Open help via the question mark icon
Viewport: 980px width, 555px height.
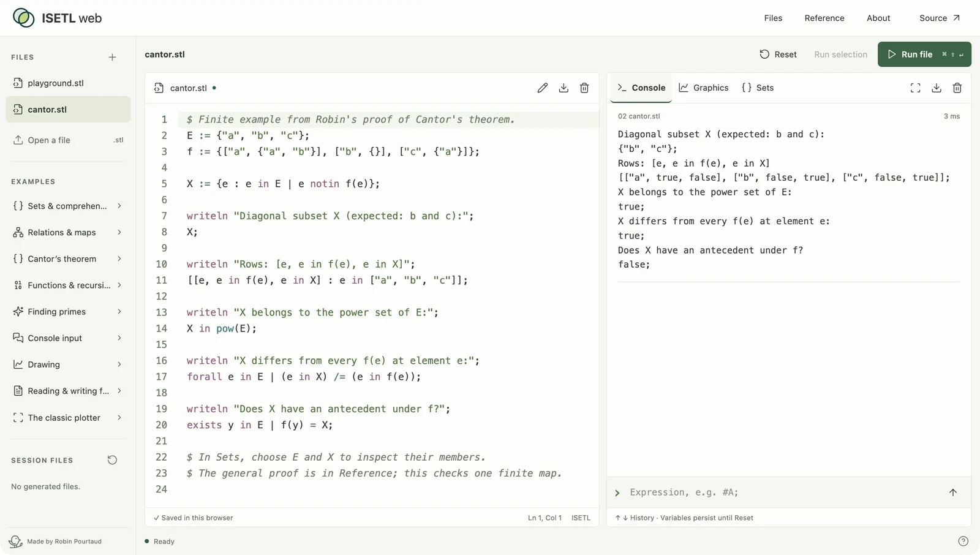(x=963, y=541)
